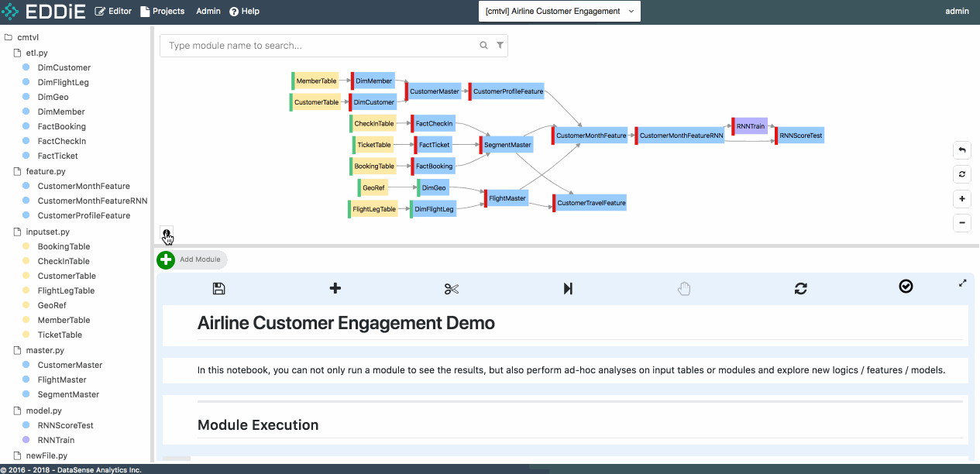Image resolution: width=980 pixels, height=474 pixels.
Task: Click the plus icon to insert cell
Action: point(335,289)
